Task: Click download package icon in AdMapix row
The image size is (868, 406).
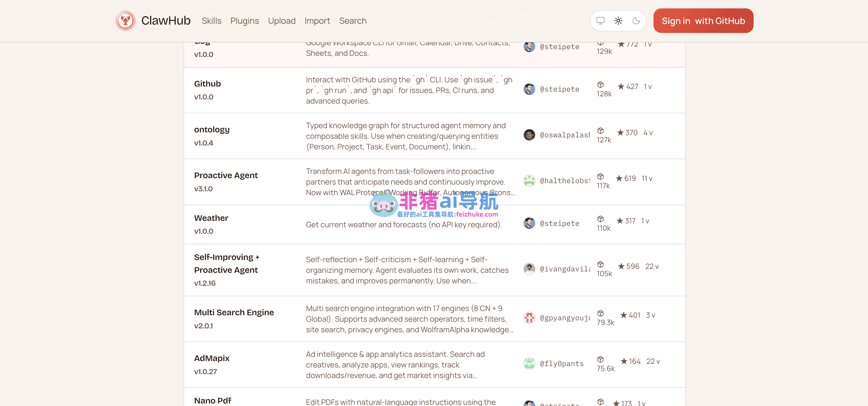Action: (600, 359)
